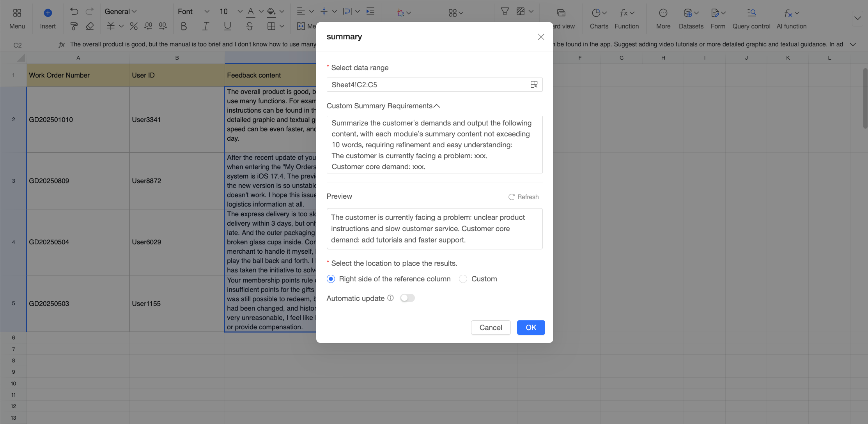
Task: Click the Automatic update info icon
Action: [390, 298]
